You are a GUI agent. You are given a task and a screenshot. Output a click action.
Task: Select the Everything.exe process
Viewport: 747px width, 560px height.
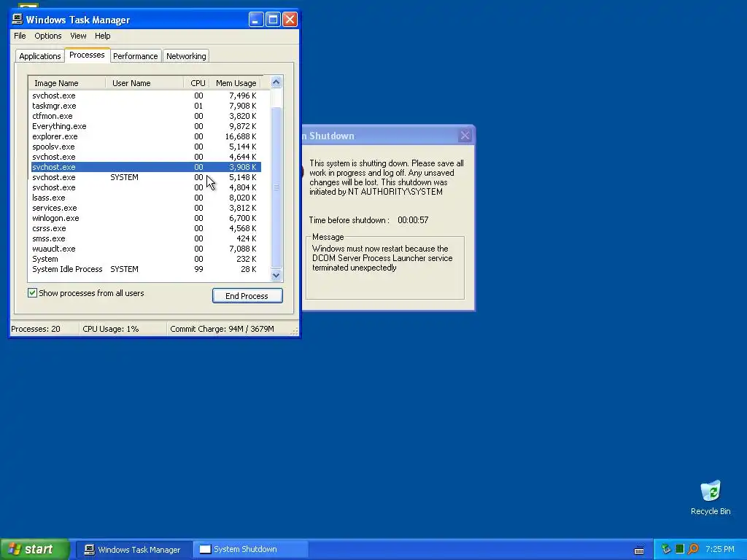tap(146, 126)
